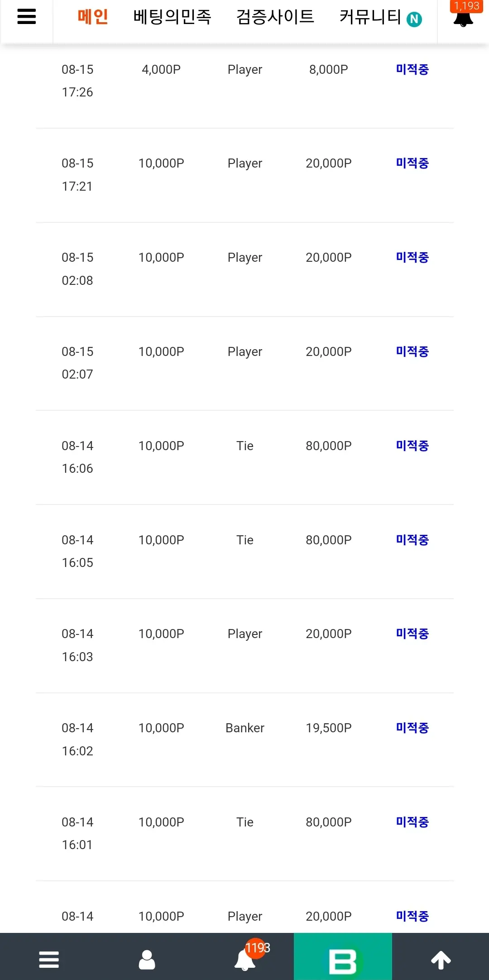Screen dimensions: 489x980
Task: Tap 미적중 on the 08-14 16:03 Player bet
Action: tap(412, 634)
